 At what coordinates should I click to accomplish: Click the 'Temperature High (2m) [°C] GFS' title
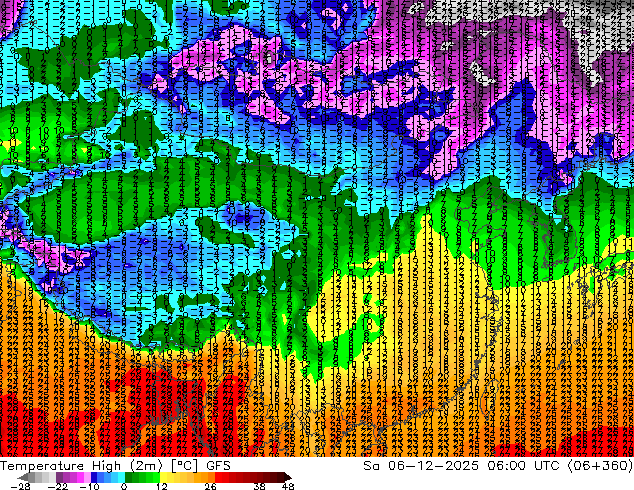click(115, 466)
